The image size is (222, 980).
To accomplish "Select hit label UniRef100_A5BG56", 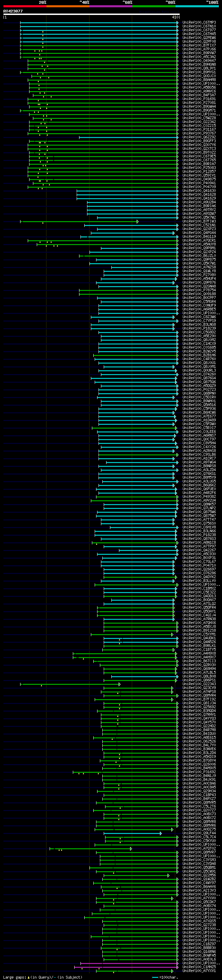I will click(x=199, y=87).
